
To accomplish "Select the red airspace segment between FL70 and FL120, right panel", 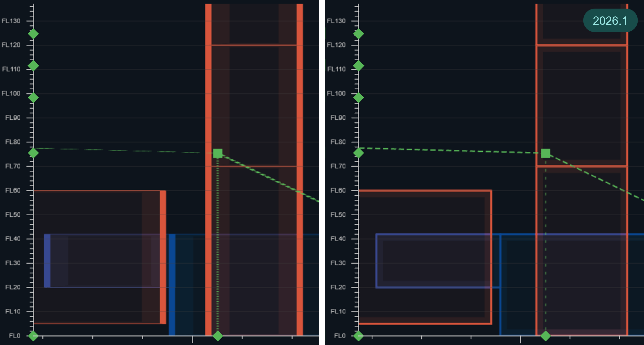I will click(582, 106).
